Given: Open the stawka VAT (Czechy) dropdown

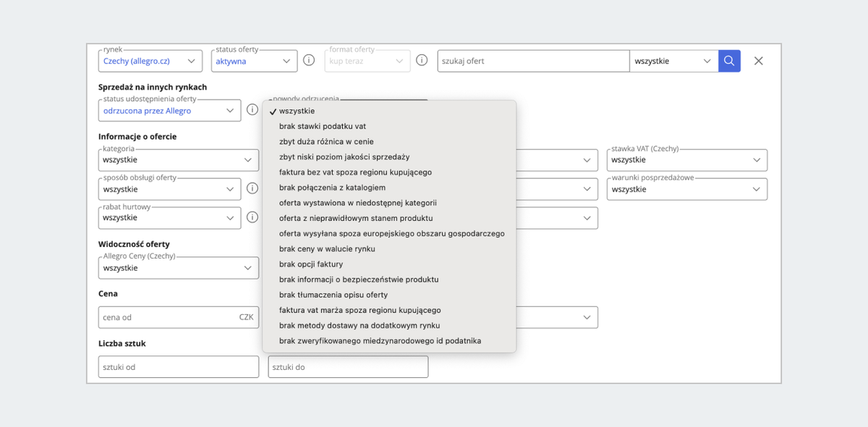Looking at the screenshot, I should click(x=686, y=160).
